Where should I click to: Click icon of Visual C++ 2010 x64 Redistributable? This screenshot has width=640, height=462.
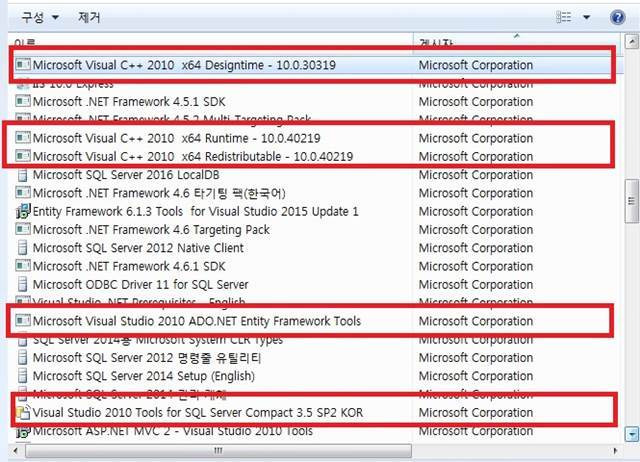coord(23,156)
